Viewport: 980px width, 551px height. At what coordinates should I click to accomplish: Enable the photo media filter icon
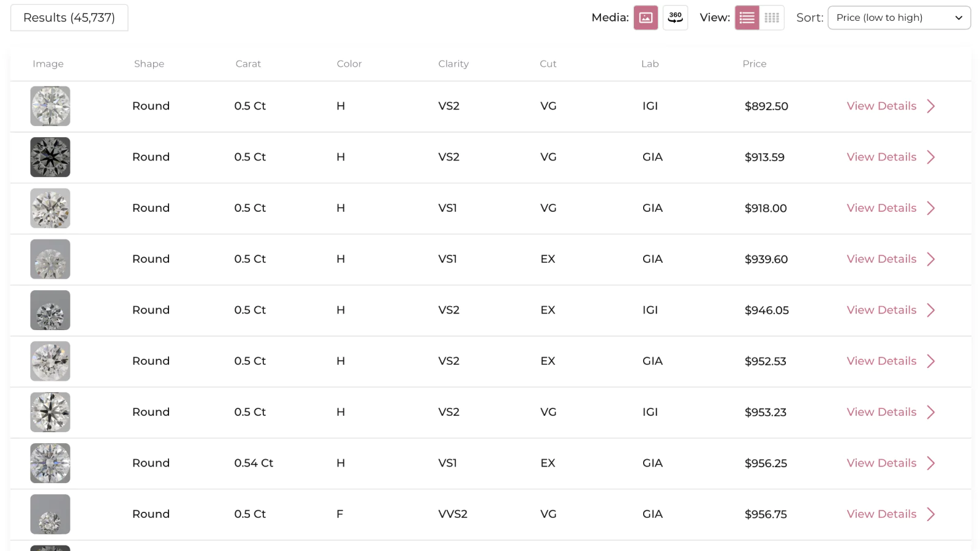[x=646, y=18]
